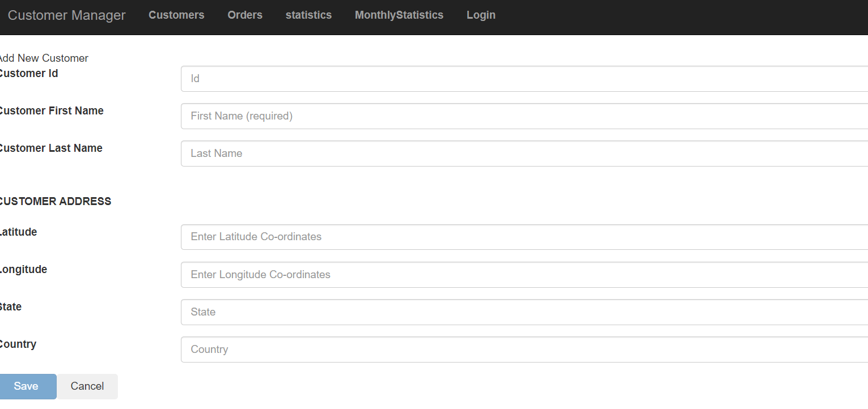Click the CUSTOMER ADDRESS section label
The height and width of the screenshot is (409, 868).
point(55,201)
